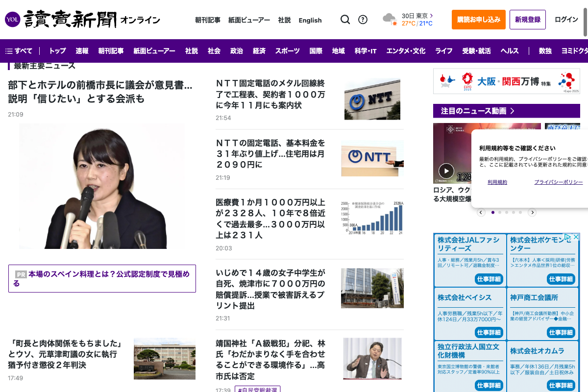Open the すべて hamburger menu
This screenshot has height=392, width=588.
point(19,51)
